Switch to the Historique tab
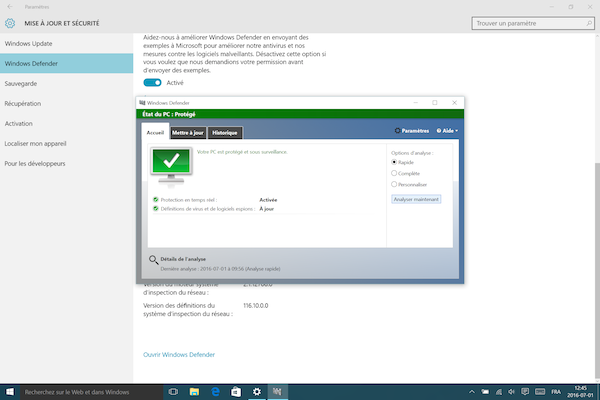The image size is (600, 400). (x=225, y=133)
